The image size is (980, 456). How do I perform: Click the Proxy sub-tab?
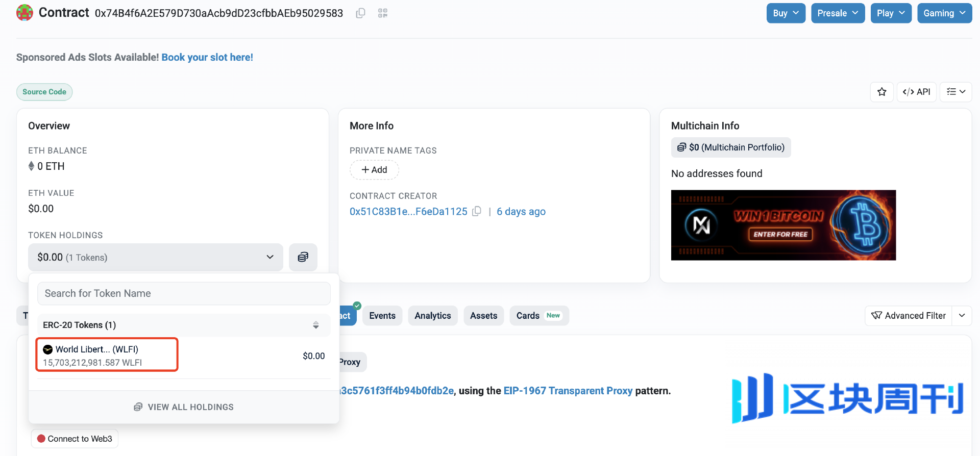point(352,362)
